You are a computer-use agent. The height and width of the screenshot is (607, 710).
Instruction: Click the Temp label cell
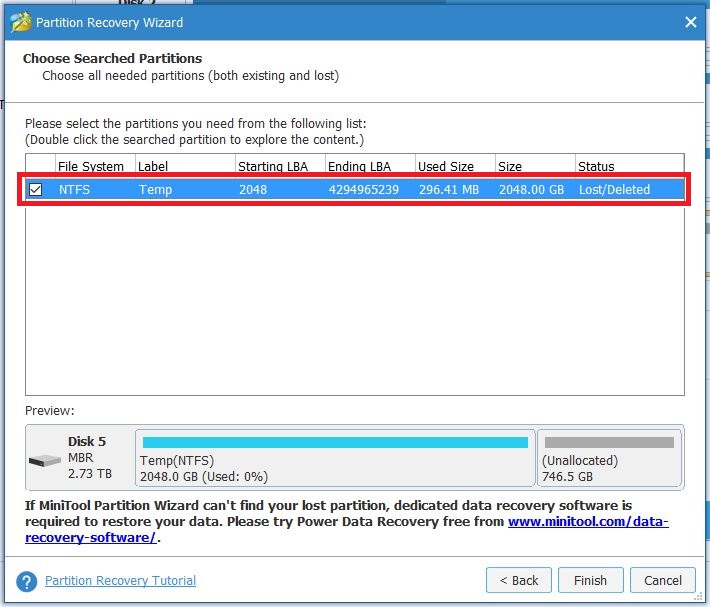coord(155,189)
